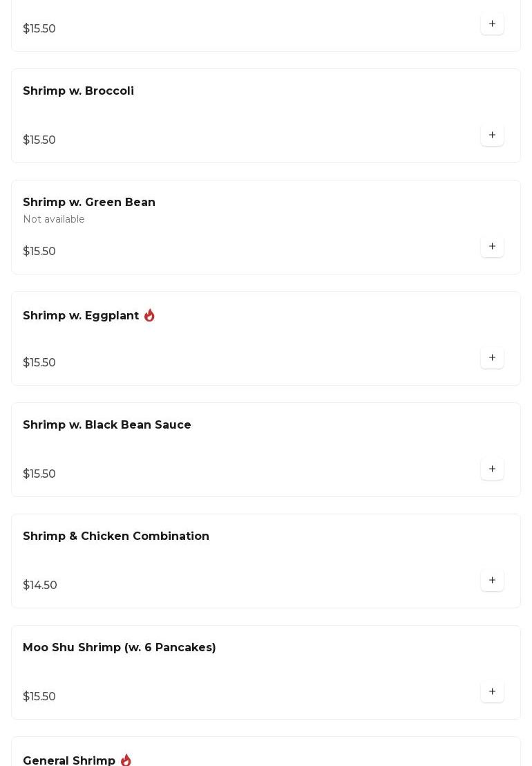532x766 pixels.
Task: Click plus icon for Shrimp w. Green Bean
Action: (x=492, y=247)
